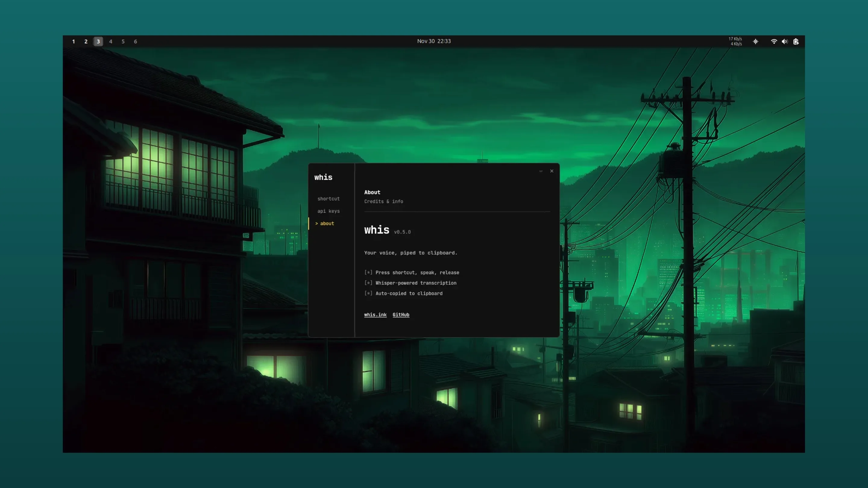The image size is (868, 488).
Task: Select the highlighted workspace 3 indicator
Action: 98,41
